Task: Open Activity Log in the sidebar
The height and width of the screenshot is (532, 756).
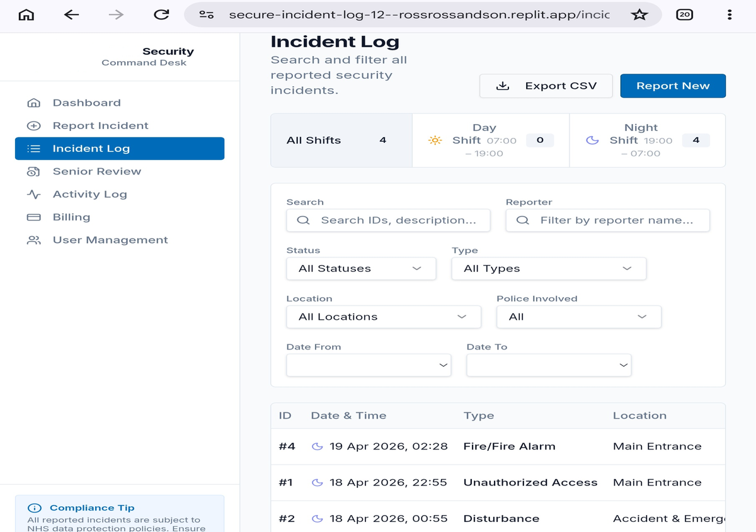Action: 120,195
